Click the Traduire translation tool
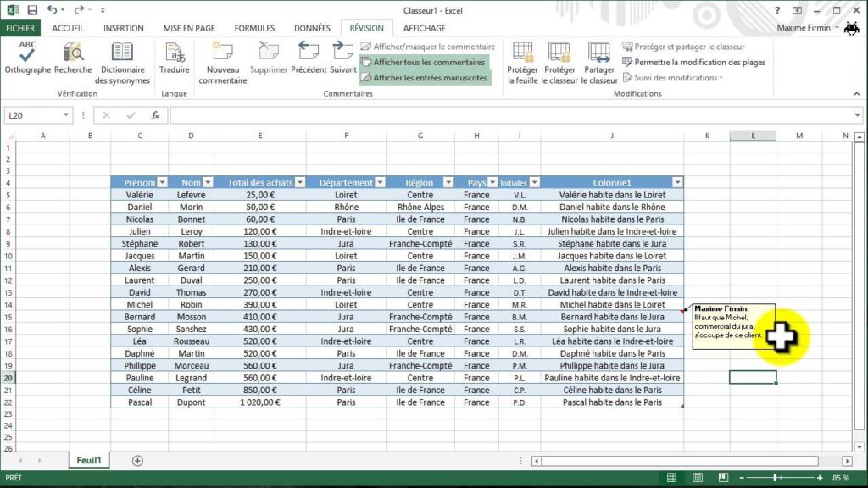Screen dimensions: 868x488 (x=175, y=61)
